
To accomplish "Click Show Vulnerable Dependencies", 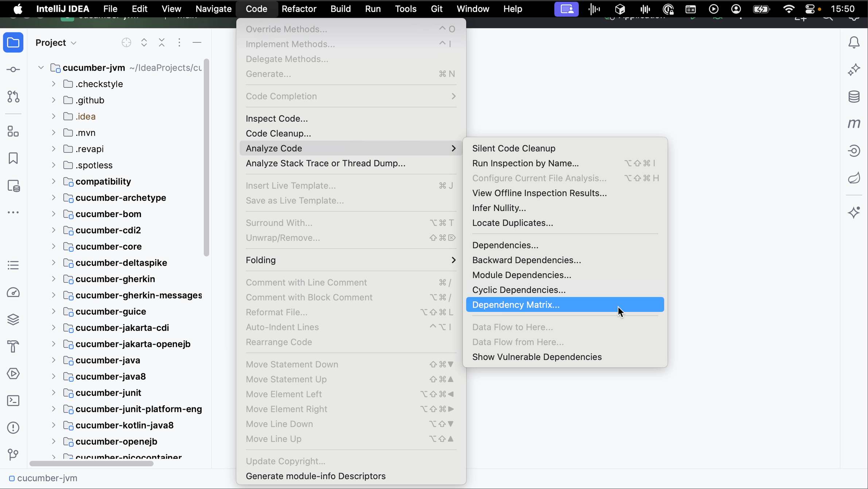I will coord(537,357).
